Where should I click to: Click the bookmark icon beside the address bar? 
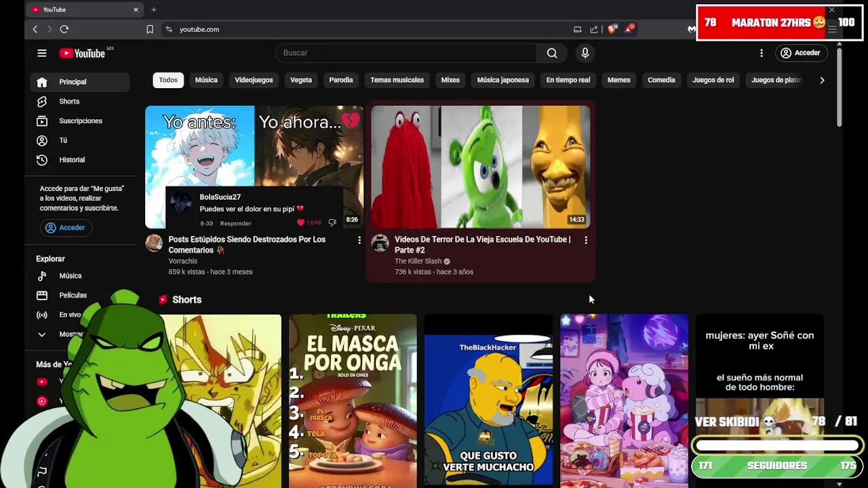(150, 29)
